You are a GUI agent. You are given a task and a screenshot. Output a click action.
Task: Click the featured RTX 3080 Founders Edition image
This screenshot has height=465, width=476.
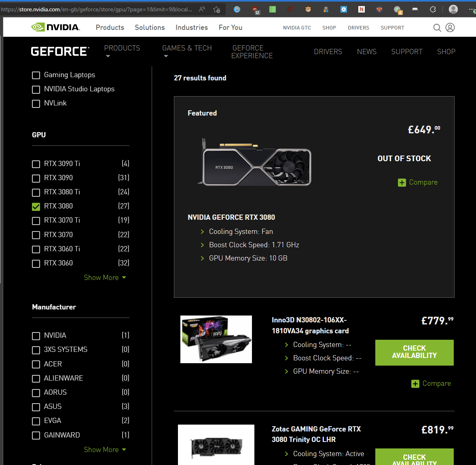click(254, 162)
